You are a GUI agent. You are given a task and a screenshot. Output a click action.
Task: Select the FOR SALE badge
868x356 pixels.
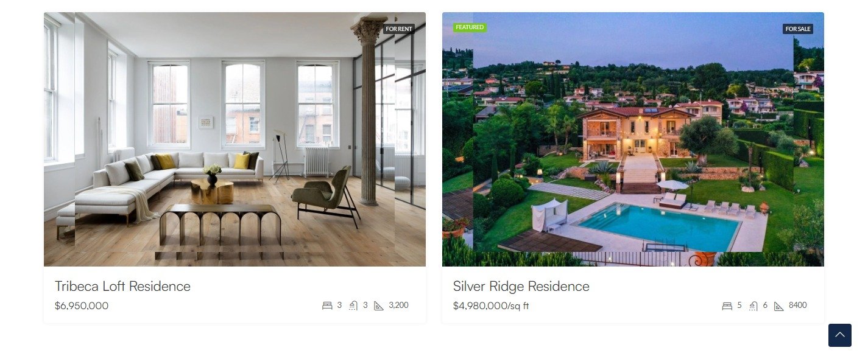(x=798, y=29)
